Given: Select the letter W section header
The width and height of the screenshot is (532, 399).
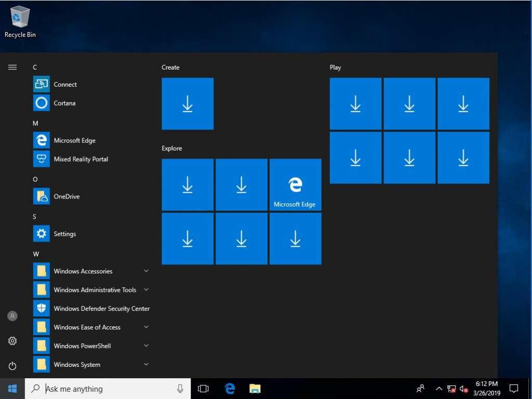Looking at the screenshot, I should point(36,254).
